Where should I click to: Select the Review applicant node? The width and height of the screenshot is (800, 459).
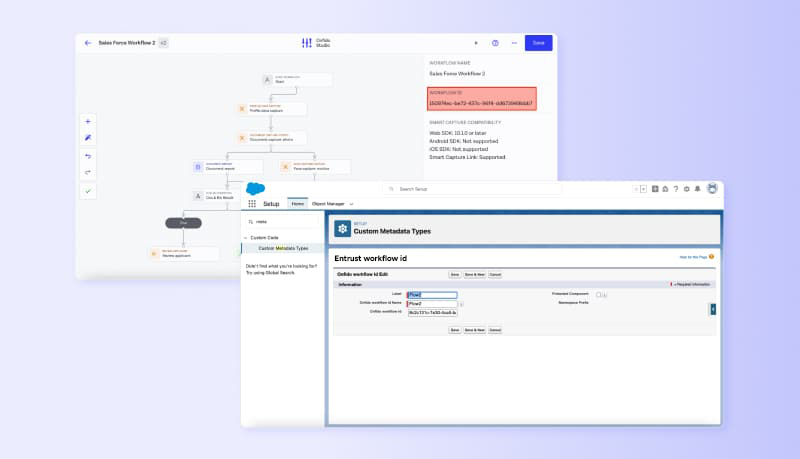(x=184, y=253)
